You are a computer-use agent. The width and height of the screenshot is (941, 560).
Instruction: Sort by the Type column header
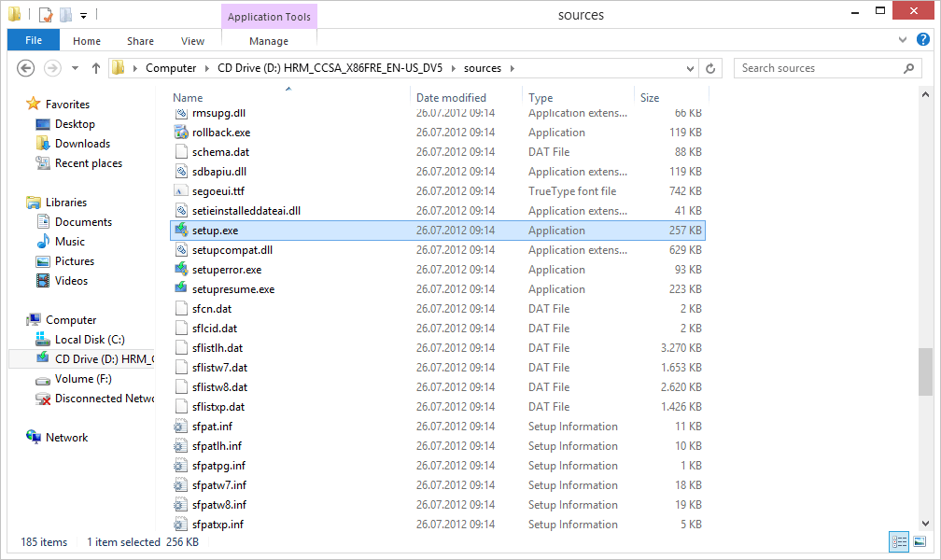point(541,98)
